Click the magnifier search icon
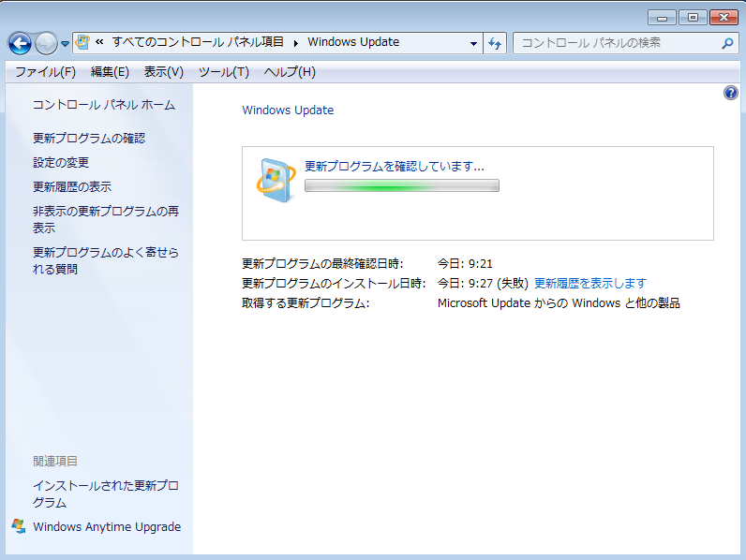The image size is (746, 560). click(727, 43)
